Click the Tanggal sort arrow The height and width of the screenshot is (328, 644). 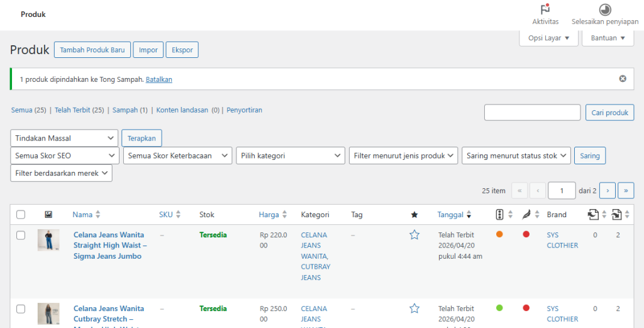(x=469, y=215)
